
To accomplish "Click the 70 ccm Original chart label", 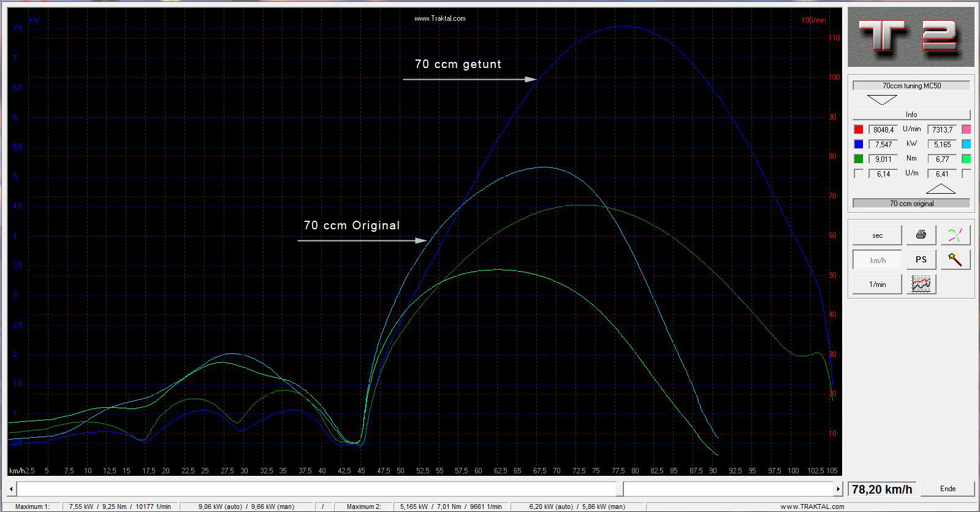I will click(x=352, y=225).
